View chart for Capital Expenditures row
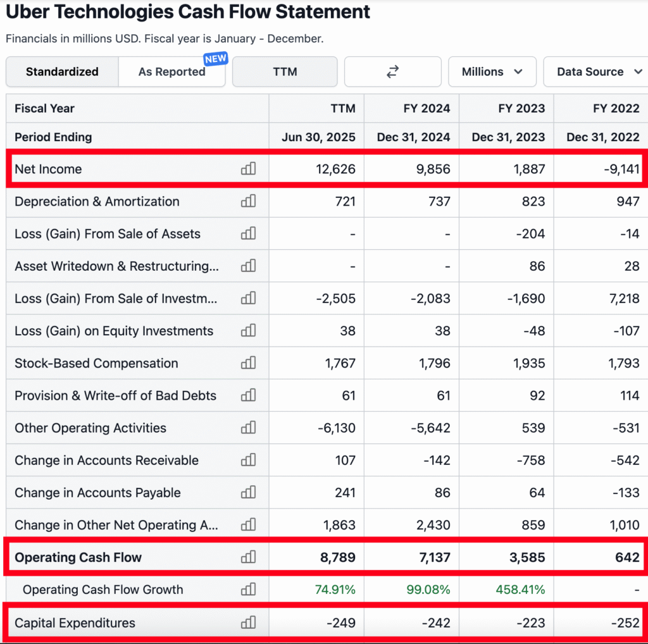The width and height of the screenshot is (648, 644). point(248,622)
